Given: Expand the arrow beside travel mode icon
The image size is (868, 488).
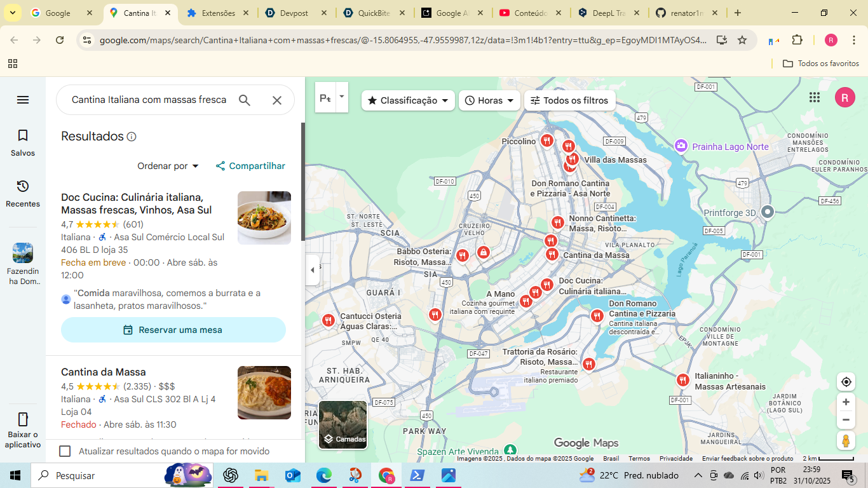Looking at the screenshot, I should point(342,97).
